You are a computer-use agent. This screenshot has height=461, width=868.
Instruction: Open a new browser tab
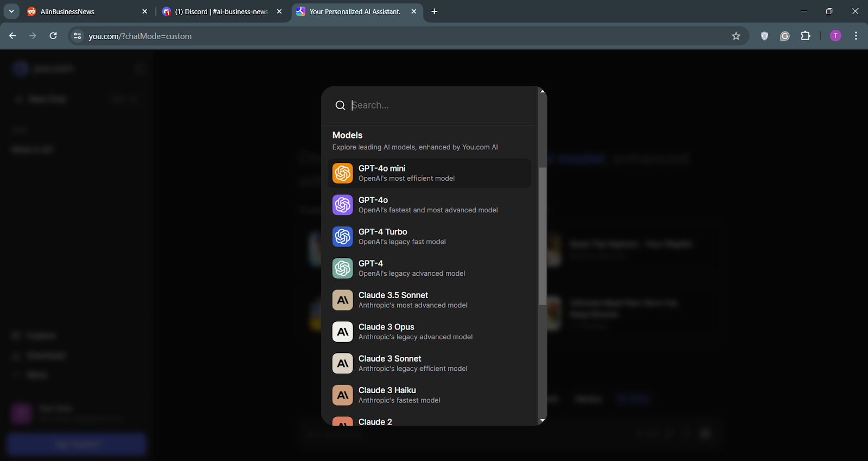click(x=435, y=11)
